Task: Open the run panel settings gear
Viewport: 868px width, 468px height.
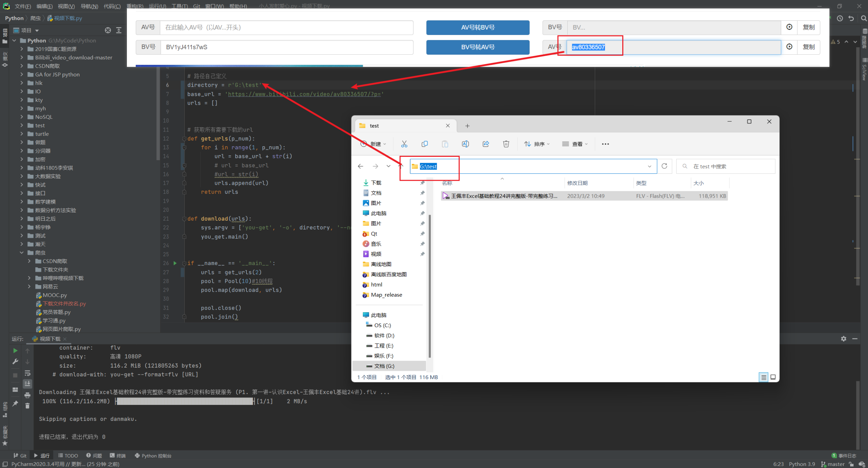Action: click(x=844, y=339)
